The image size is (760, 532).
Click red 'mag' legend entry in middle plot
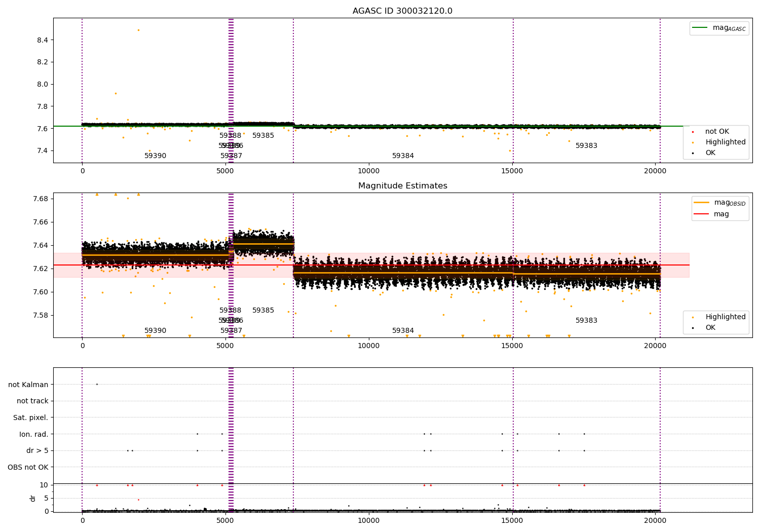click(x=712, y=214)
